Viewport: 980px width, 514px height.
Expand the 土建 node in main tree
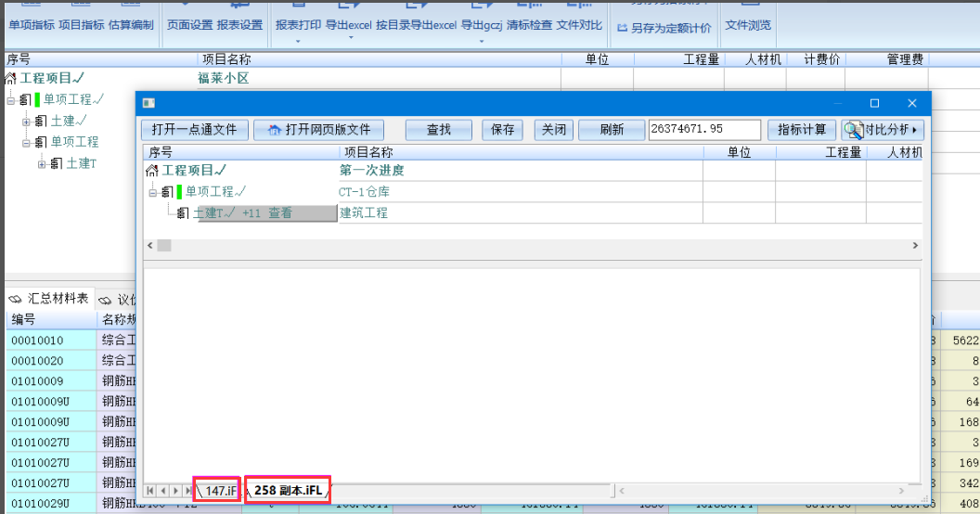[26, 121]
